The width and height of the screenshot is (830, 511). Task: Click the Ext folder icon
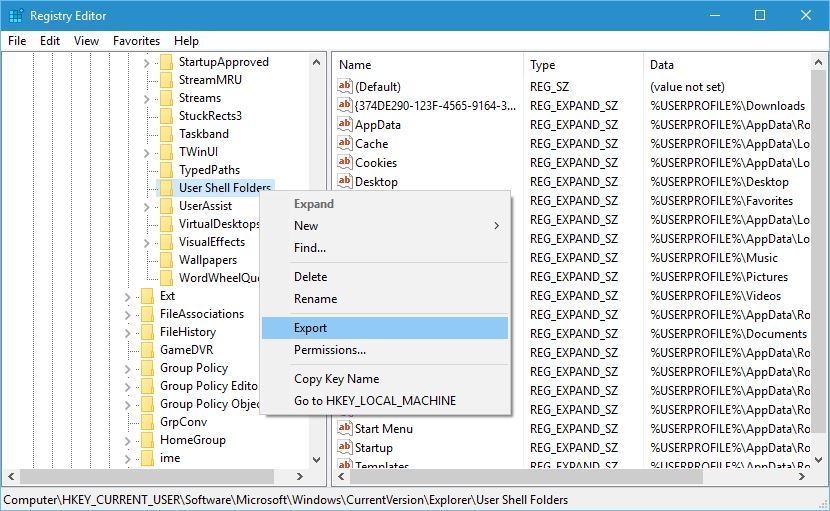(148, 296)
